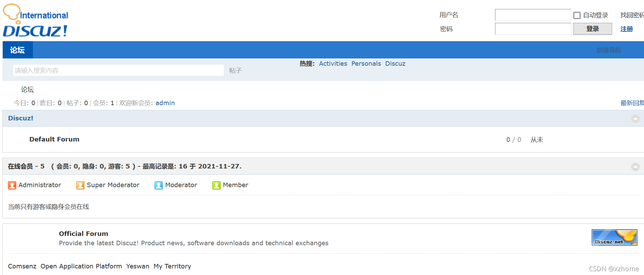Select the 论坛 navigation tab
The width and height of the screenshot is (644, 275).
(18, 50)
